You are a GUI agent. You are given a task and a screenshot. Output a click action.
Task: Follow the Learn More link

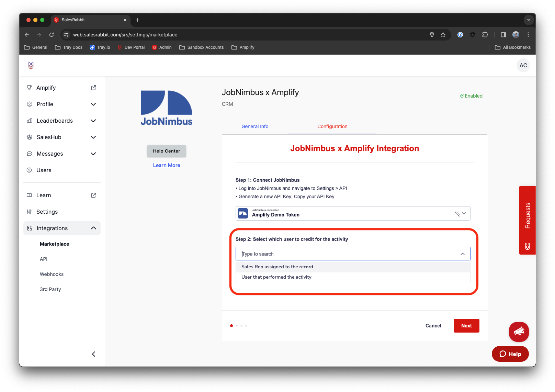(x=167, y=165)
